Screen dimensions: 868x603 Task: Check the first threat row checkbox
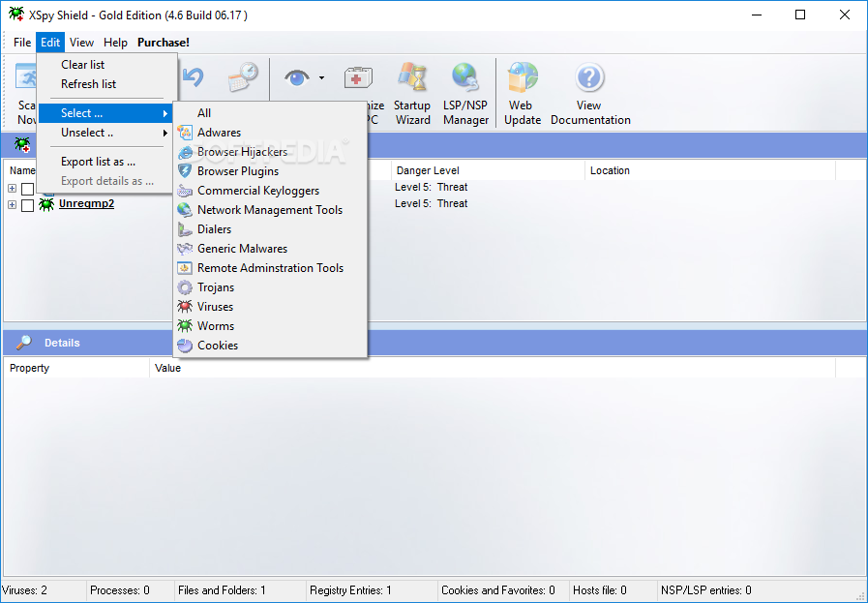point(28,189)
